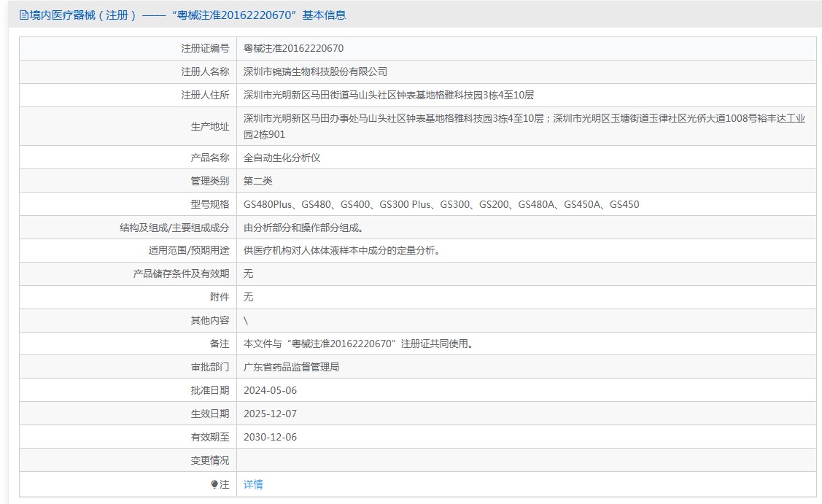Click the approval date 2024-05-06
This screenshot has width=822, height=504.
270,390
